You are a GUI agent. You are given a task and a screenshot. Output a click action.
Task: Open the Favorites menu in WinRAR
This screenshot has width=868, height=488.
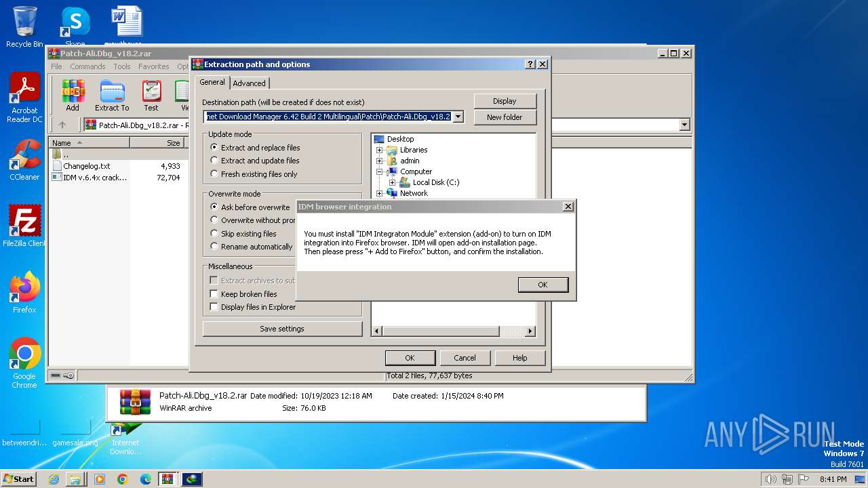pos(154,66)
